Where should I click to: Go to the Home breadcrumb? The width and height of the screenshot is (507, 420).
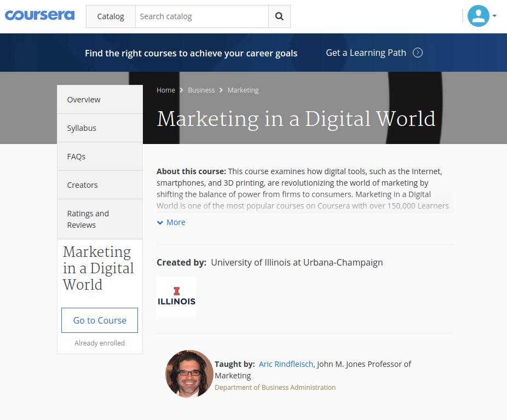[166, 90]
